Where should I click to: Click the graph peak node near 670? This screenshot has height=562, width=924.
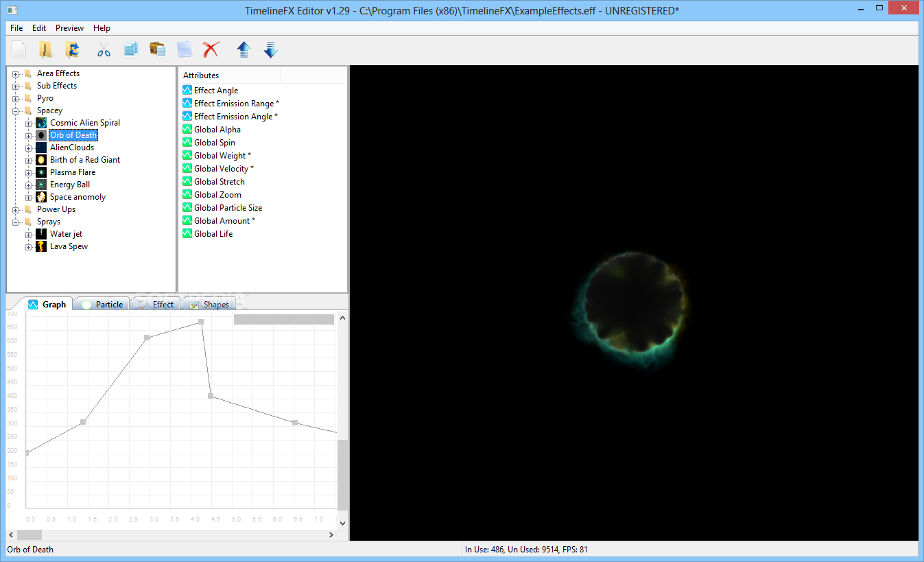coord(201,322)
